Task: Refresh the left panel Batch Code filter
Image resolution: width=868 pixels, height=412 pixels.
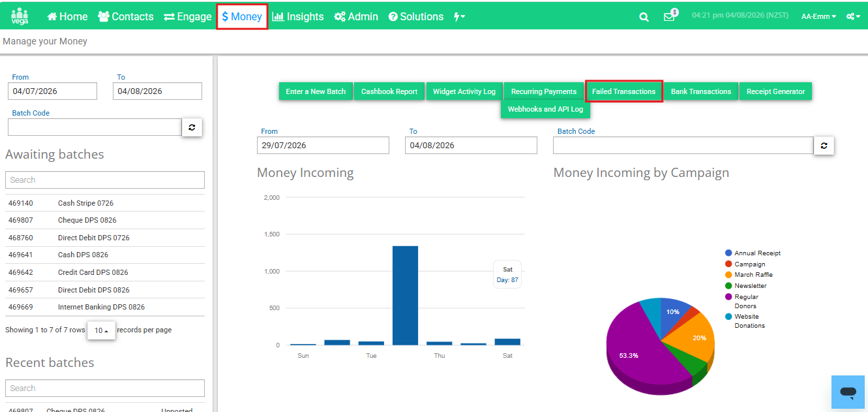Action: pos(192,127)
